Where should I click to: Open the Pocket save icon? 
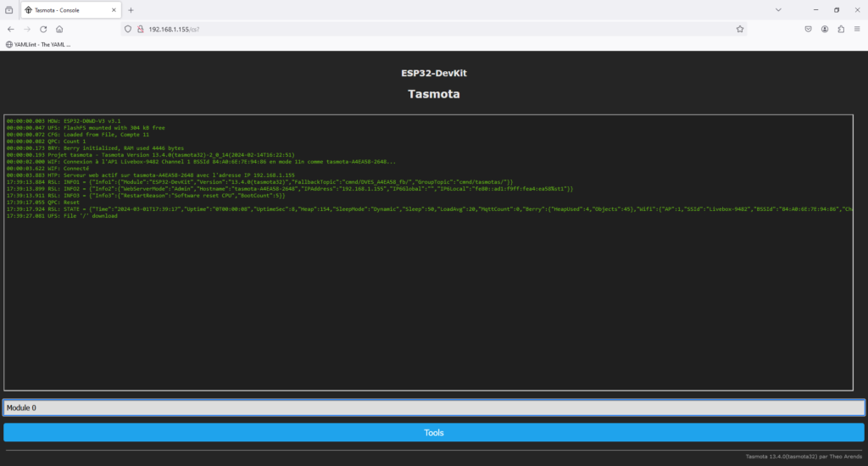(x=808, y=30)
